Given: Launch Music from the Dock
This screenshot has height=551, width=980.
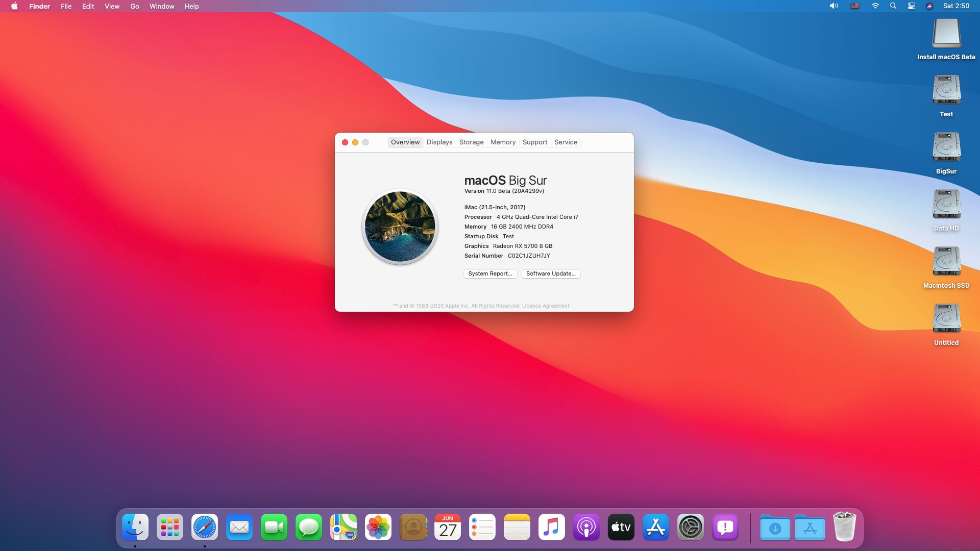Looking at the screenshot, I should pos(552,527).
